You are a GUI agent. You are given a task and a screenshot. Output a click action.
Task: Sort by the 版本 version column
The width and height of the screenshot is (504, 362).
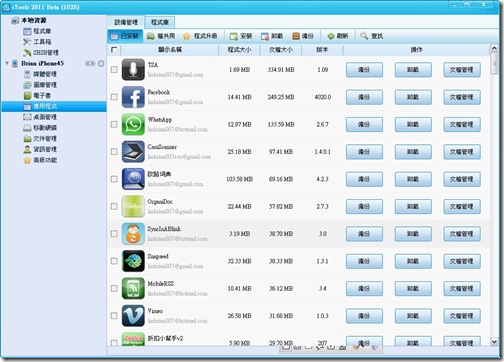click(322, 50)
